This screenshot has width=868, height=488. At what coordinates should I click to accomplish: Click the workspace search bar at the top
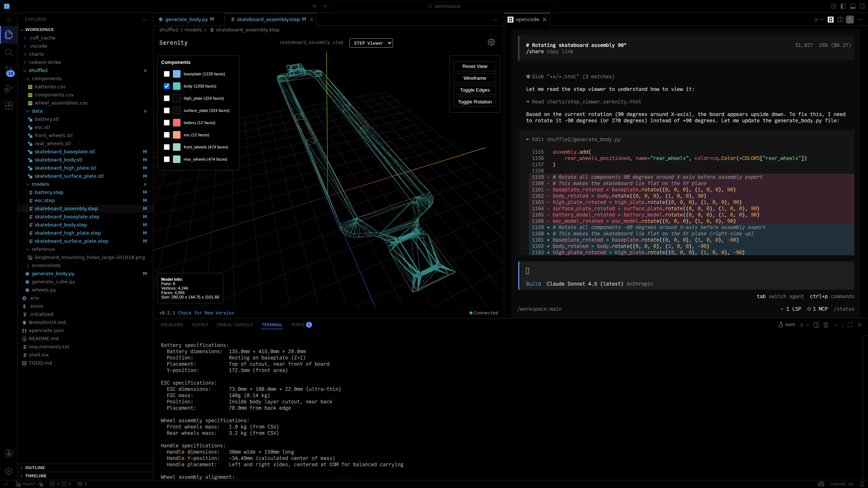443,6
